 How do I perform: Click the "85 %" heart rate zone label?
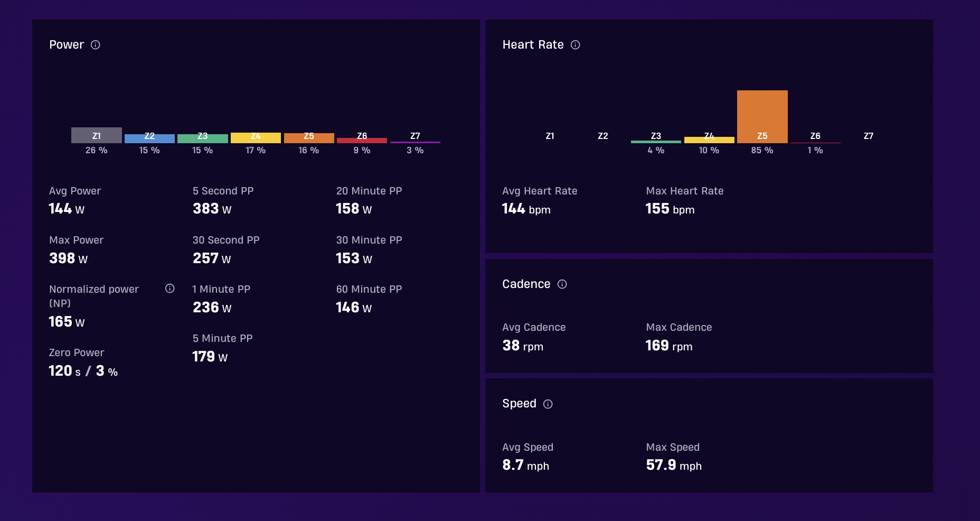[762, 151]
